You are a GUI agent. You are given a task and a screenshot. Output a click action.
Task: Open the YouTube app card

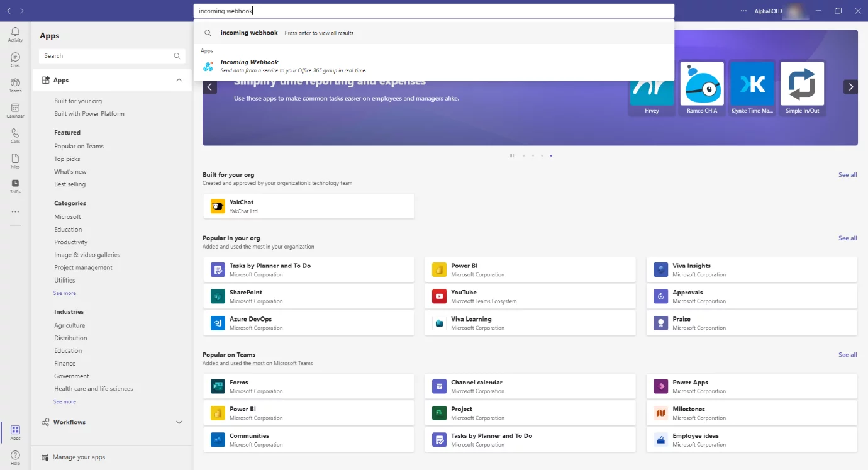[530, 296]
